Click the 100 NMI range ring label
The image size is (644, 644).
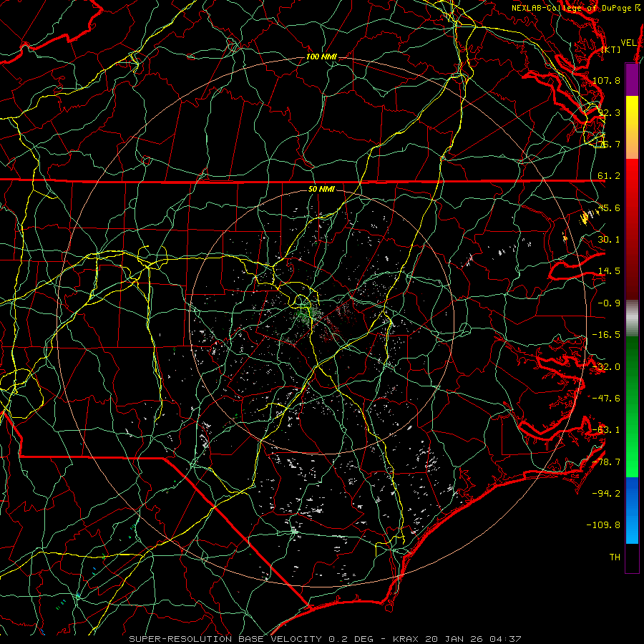pos(321,57)
